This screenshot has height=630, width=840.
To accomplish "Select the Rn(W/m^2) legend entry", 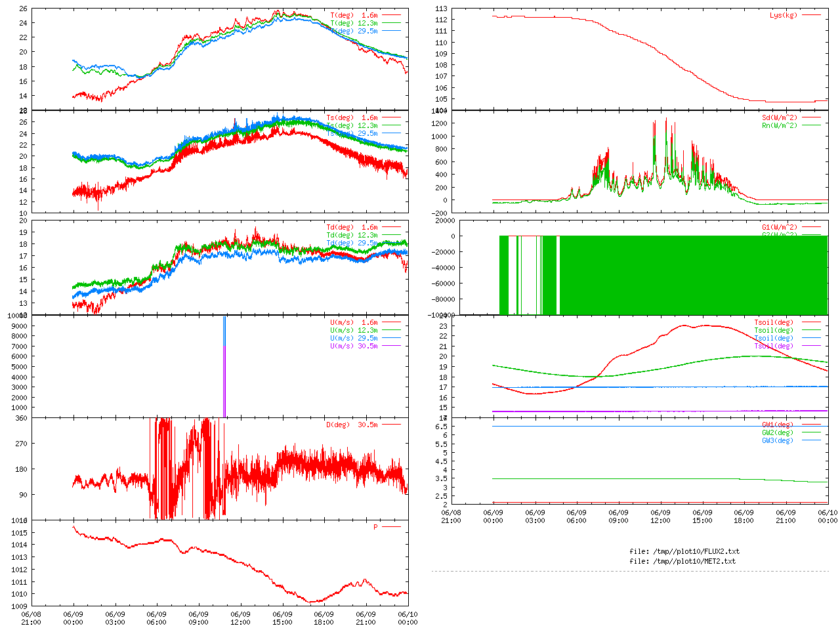I will click(x=780, y=126).
